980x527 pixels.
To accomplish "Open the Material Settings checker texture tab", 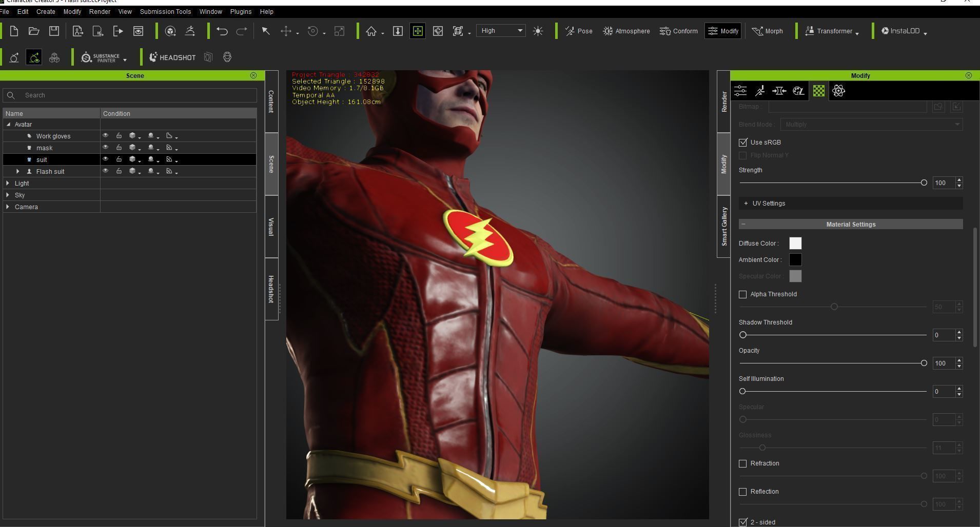I will coord(818,91).
